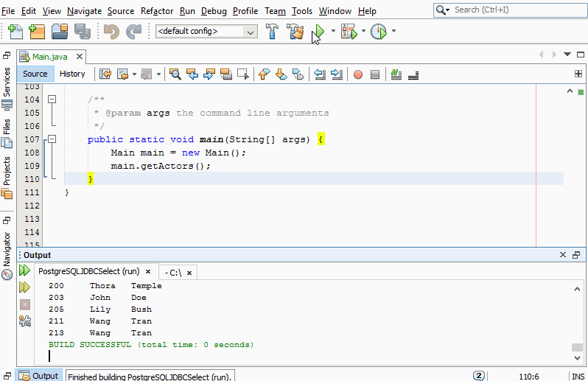This screenshot has width=588, height=381.
Task: Collapse the Javadoc comment fold at line 104
Action: 52,99
